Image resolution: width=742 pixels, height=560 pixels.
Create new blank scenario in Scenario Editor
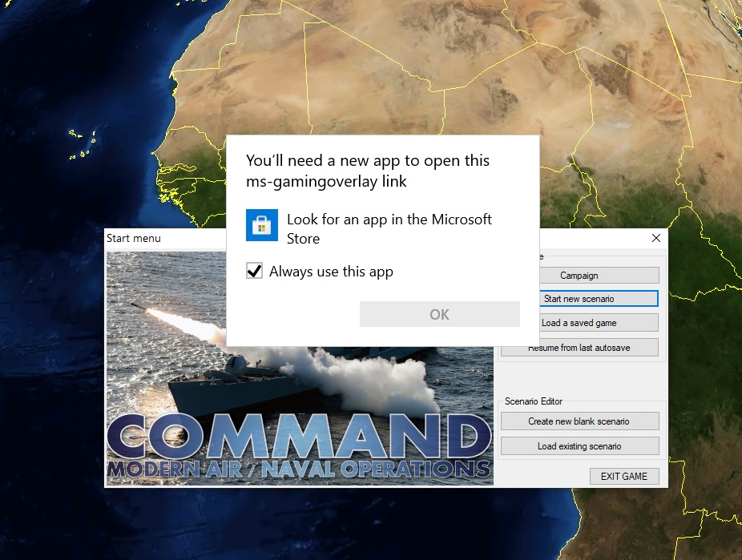coord(579,421)
